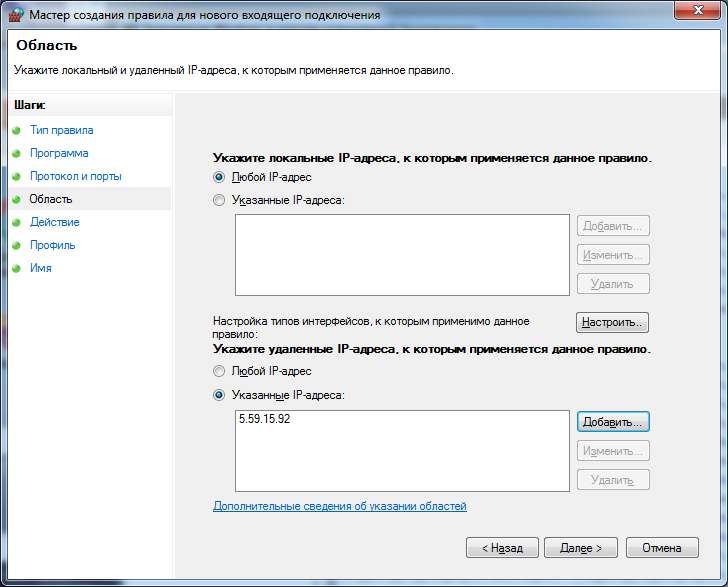Jump to the 'Действие' step
The width and height of the screenshot is (728, 587).
tap(54, 222)
